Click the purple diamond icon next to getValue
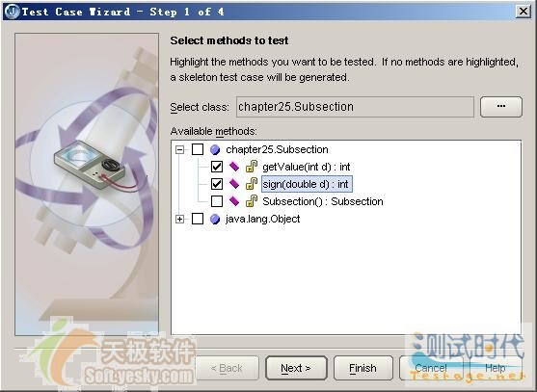The width and height of the screenshot is (537, 392). [x=234, y=167]
